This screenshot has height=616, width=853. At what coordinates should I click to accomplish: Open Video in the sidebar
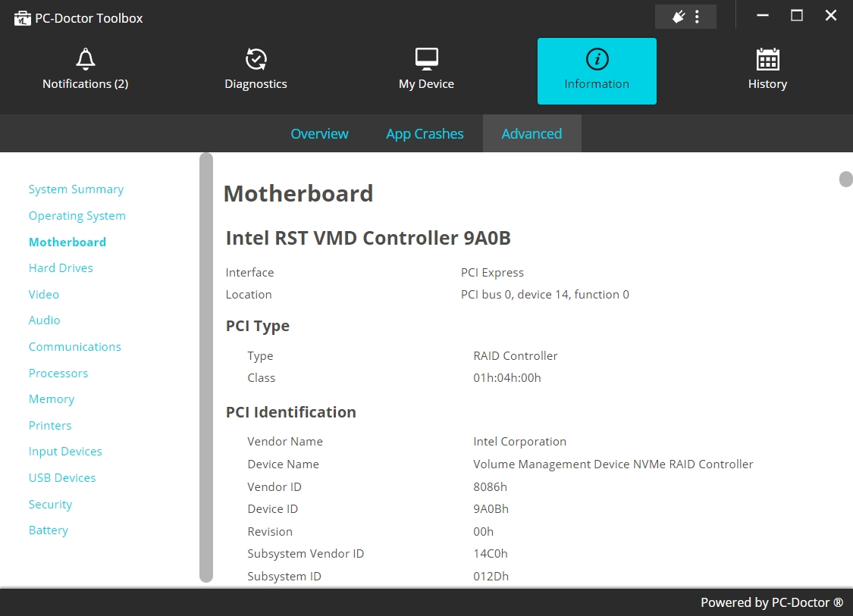click(43, 294)
